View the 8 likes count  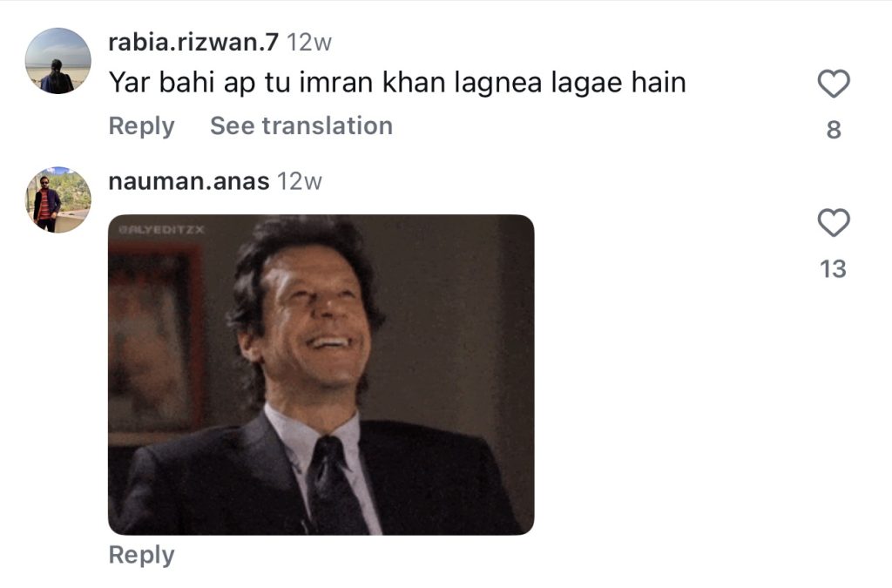pyautogui.click(x=834, y=130)
